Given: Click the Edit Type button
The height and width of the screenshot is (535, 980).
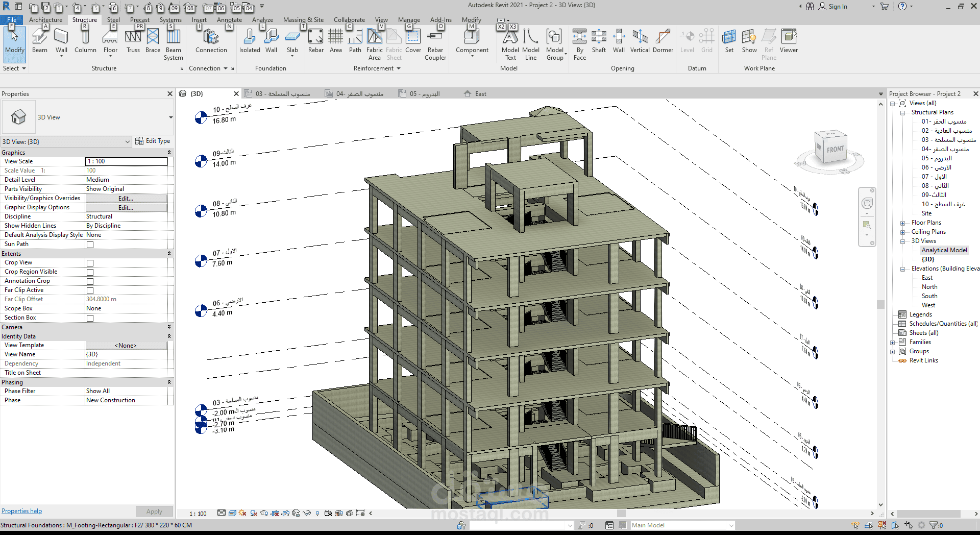Looking at the screenshot, I should coord(153,141).
